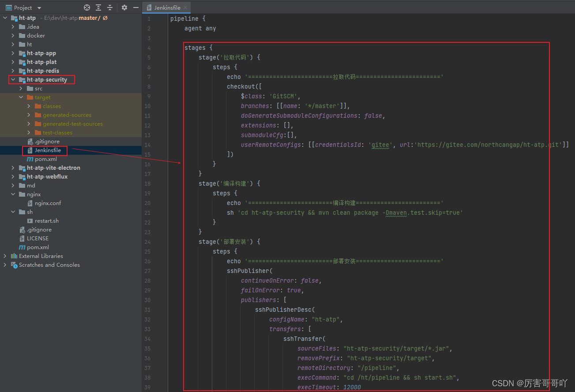Select the docker folder
575x392 pixels.
[x=36, y=36]
